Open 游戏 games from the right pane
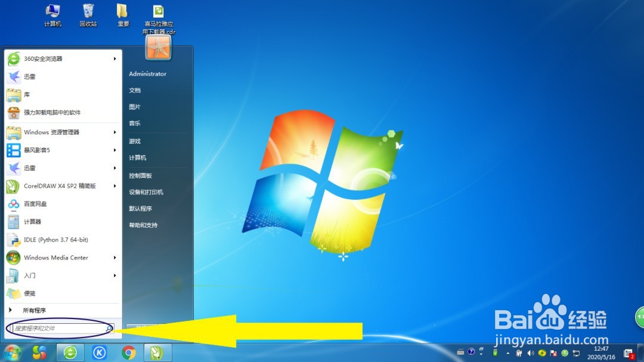The height and width of the screenshot is (362, 644). [x=135, y=141]
